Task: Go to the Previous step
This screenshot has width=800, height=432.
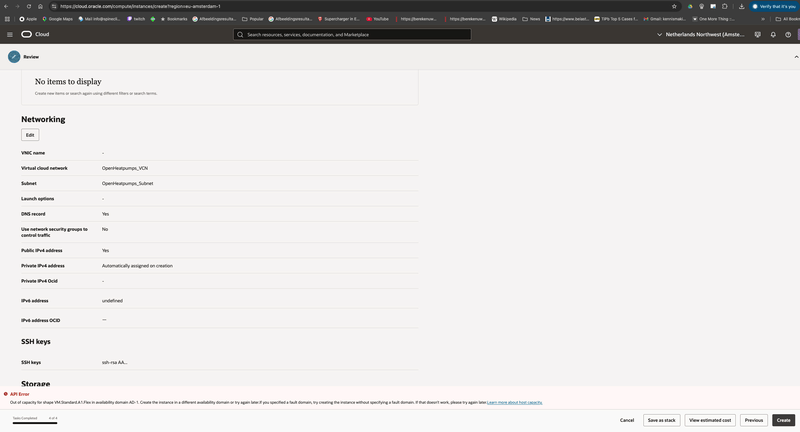Action: 754,420
